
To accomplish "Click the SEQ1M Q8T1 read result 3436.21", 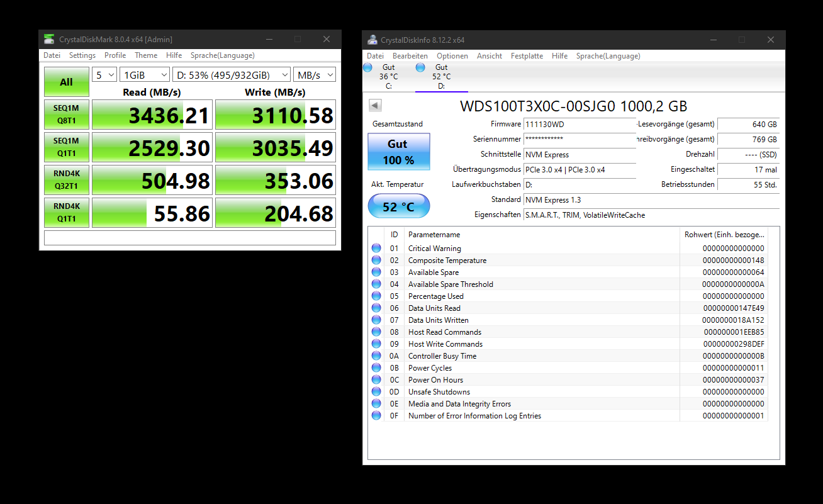I will click(151, 115).
